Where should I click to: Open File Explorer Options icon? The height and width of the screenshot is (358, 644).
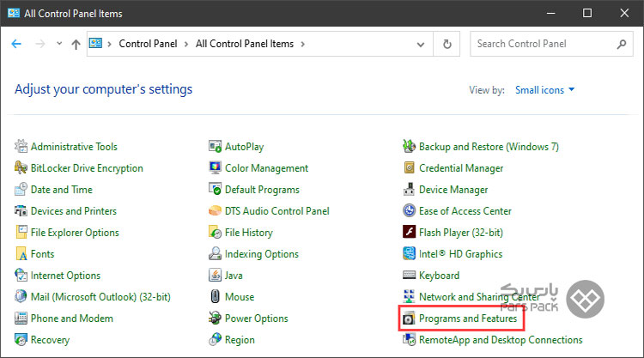tap(21, 232)
